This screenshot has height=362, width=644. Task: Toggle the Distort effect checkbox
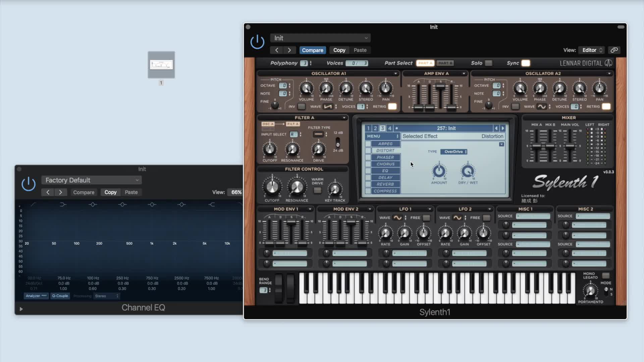[x=368, y=150]
